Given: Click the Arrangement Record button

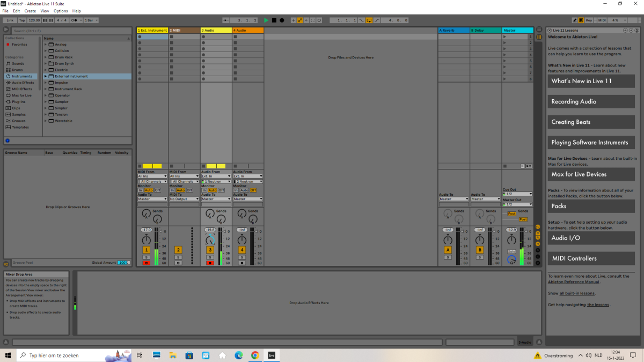Looking at the screenshot, I should tap(282, 20).
